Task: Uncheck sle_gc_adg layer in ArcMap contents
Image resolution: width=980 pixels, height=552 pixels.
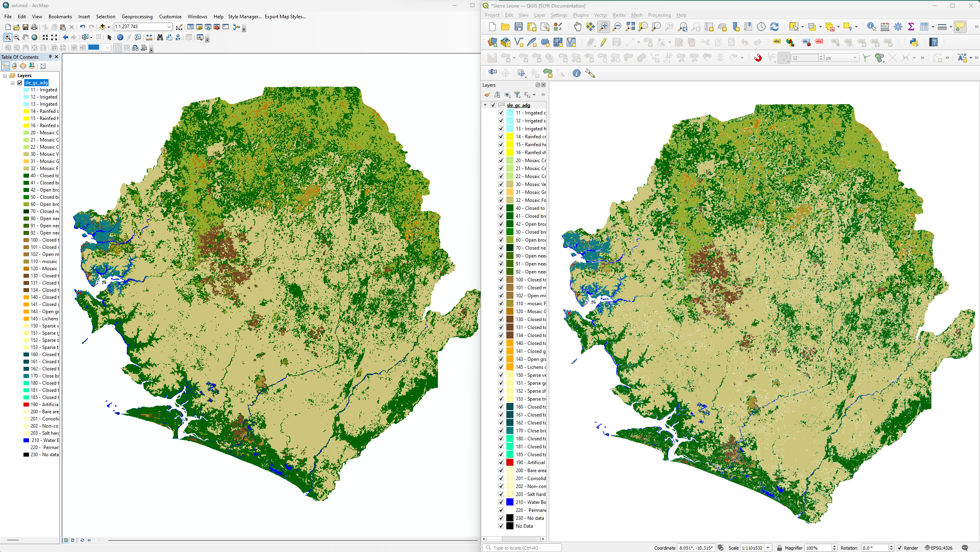Action: coord(19,83)
